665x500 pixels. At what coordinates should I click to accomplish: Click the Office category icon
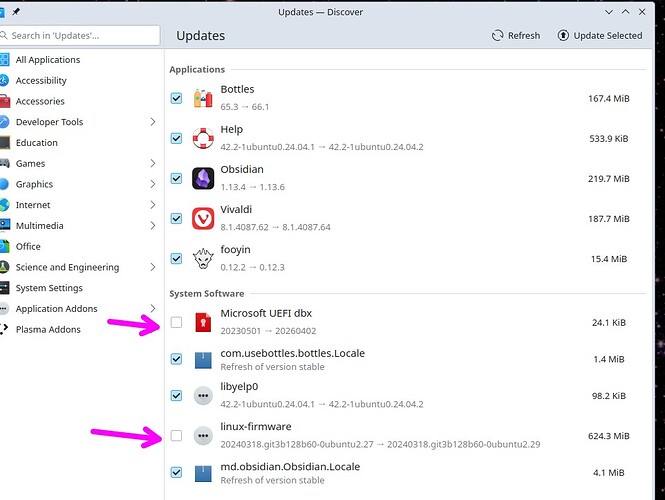pyautogui.click(x=4, y=246)
